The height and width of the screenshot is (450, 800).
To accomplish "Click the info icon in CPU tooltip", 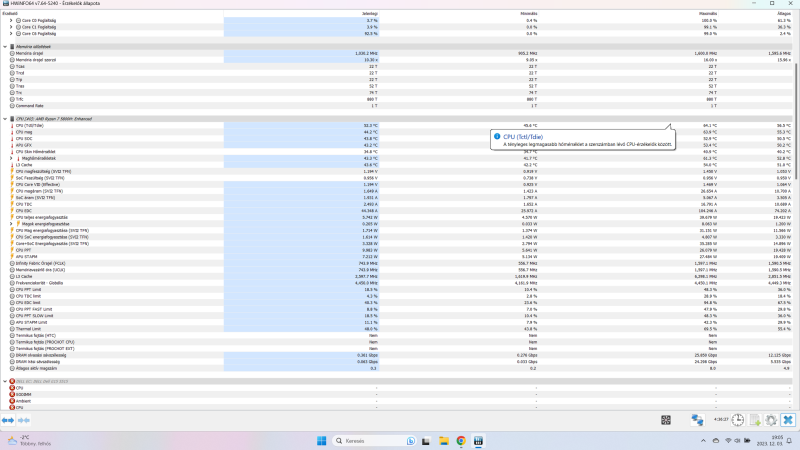I will (497, 136).
